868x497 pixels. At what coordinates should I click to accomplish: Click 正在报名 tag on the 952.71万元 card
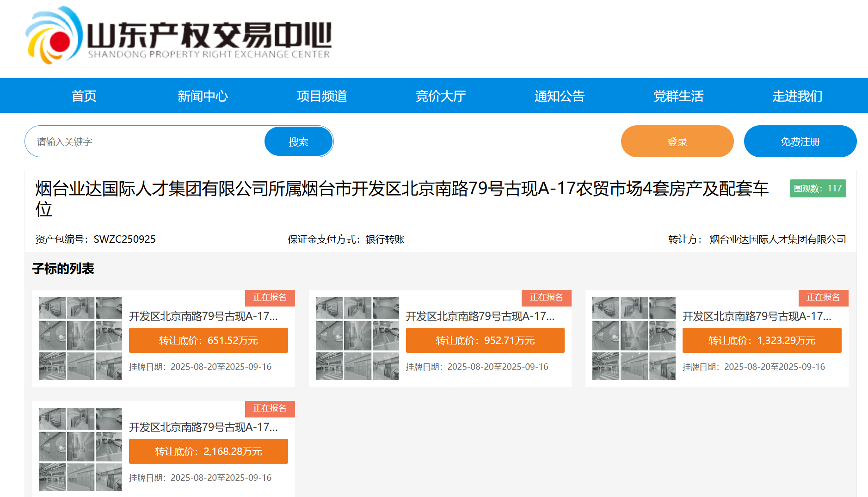[x=547, y=298]
